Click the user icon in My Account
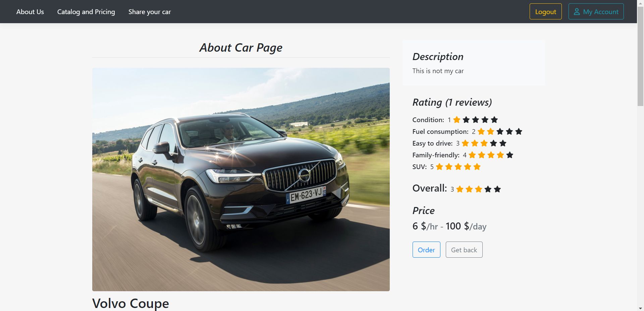 tap(577, 12)
